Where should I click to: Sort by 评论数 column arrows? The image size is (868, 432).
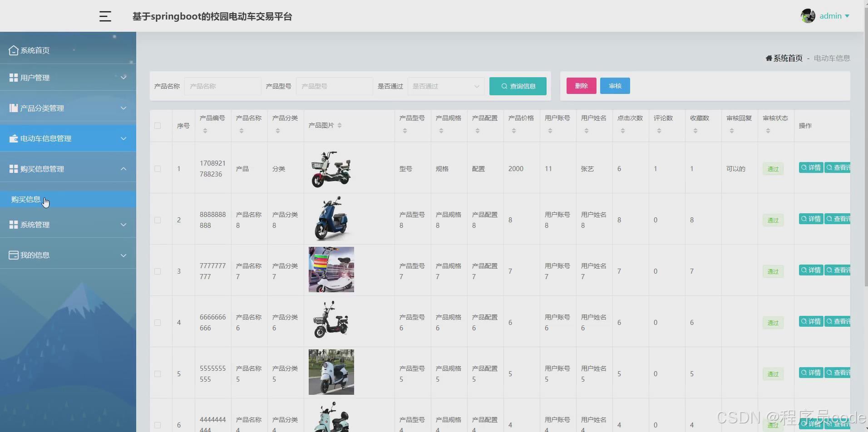click(x=659, y=131)
